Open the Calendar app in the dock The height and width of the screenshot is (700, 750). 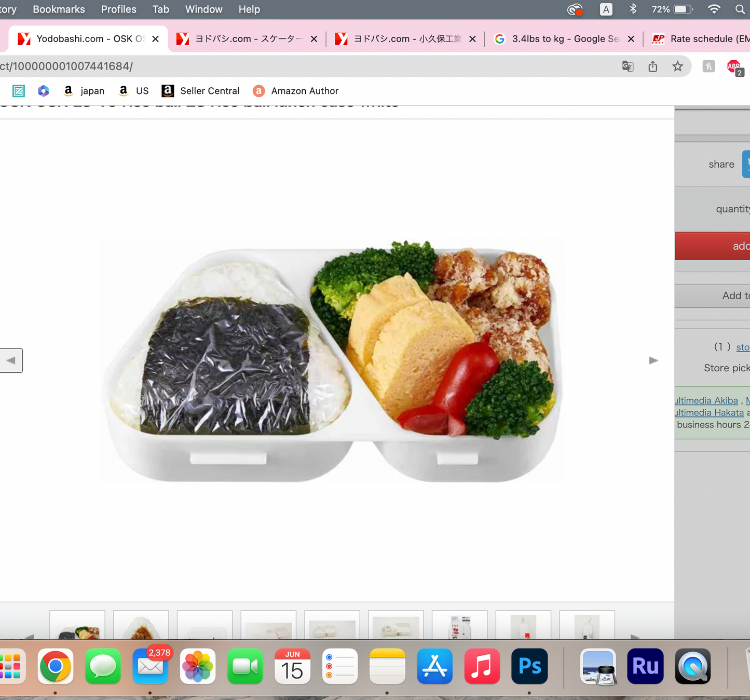pyautogui.click(x=292, y=666)
